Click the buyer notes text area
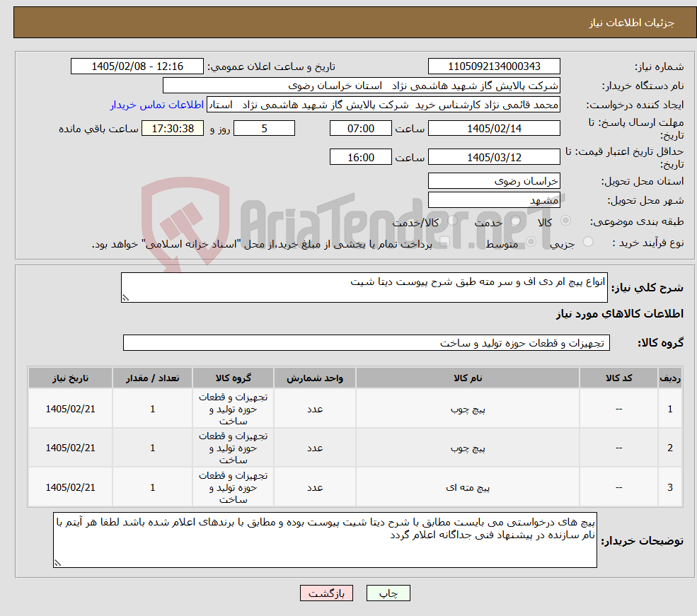697x616 pixels. coord(325,540)
